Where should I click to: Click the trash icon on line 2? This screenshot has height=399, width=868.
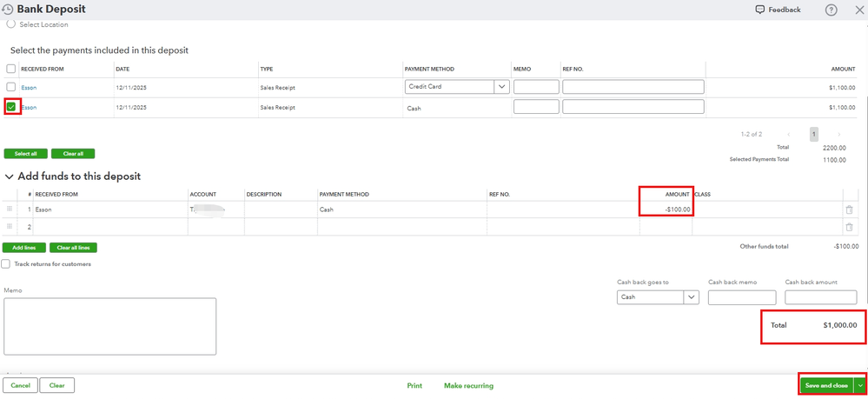coord(849,227)
